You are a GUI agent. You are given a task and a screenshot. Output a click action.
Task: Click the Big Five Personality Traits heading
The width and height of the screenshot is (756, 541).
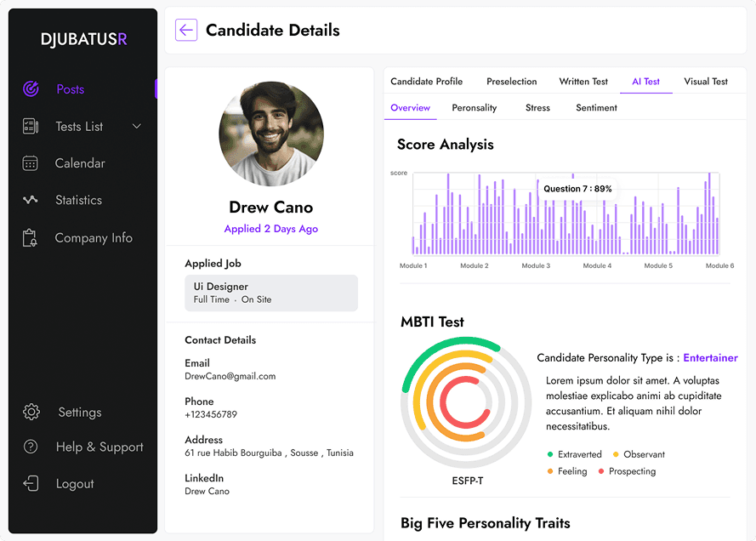point(486,523)
